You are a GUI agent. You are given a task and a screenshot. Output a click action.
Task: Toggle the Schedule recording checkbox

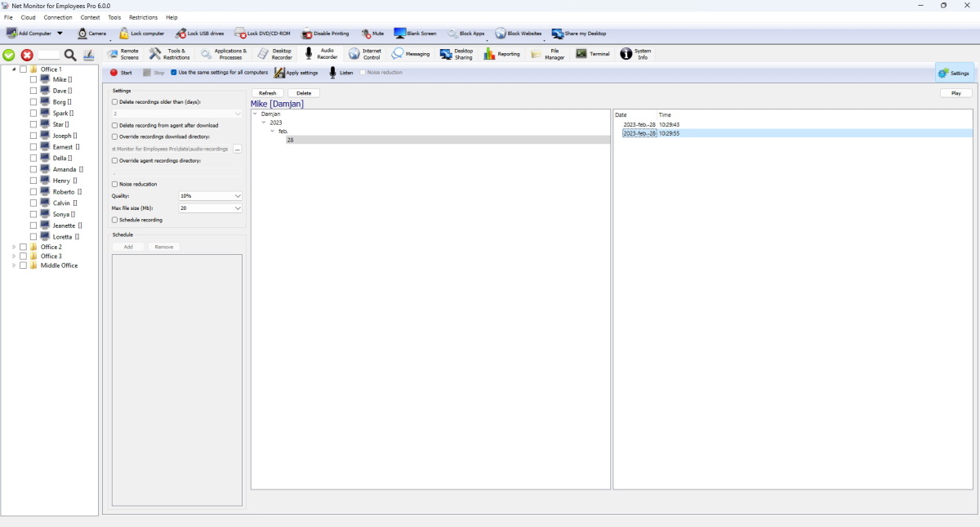pyautogui.click(x=115, y=220)
